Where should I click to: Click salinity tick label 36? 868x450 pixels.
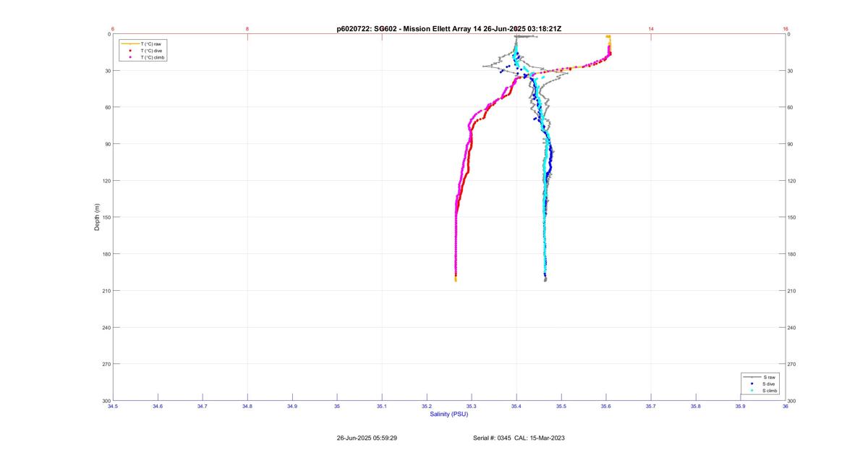coord(786,407)
